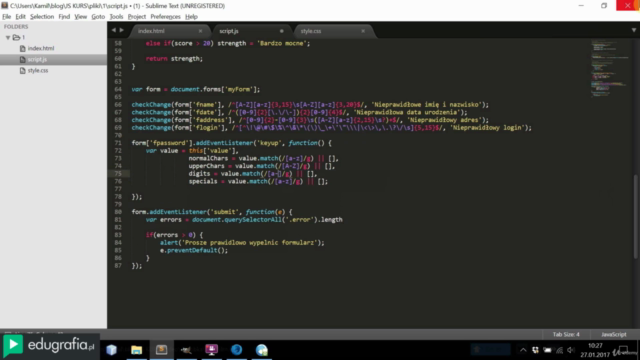Go to previous tab with left arrow

tap(113, 30)
